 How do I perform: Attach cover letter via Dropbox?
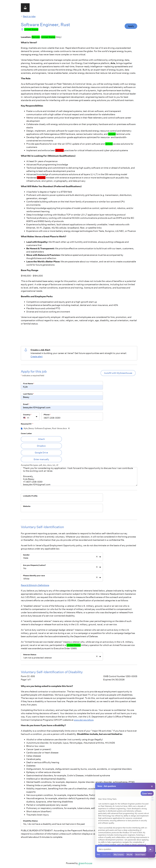pyautogui.click(x=41, y=446)
